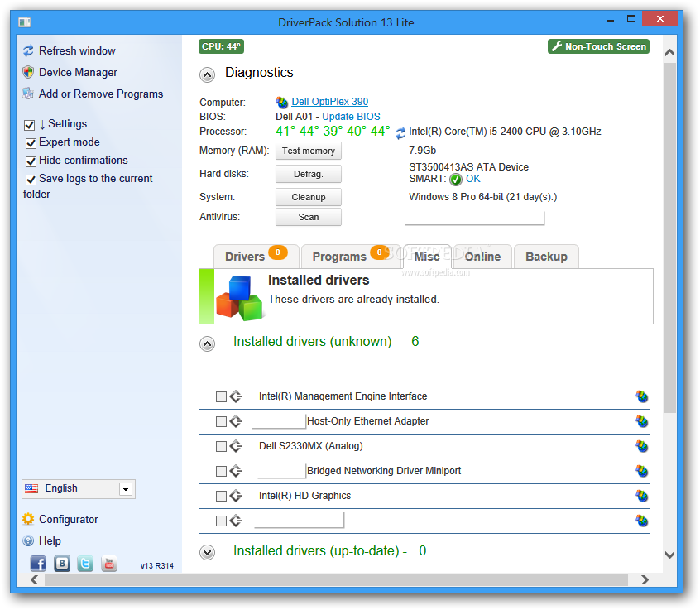Click web search icon on the last unnamed driver row
Viewport: 700px width, 610px height.
click(x=641, y=521)
